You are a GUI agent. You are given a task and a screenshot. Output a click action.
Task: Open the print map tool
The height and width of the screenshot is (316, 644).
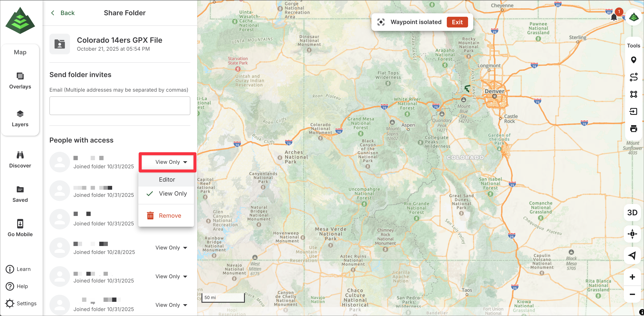pyautogui.click(x=633, y=129)
